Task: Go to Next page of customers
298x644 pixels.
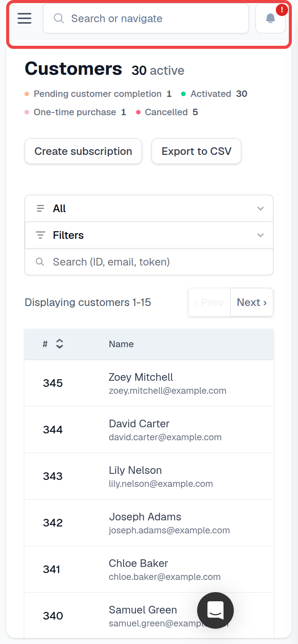Action: 252,302
